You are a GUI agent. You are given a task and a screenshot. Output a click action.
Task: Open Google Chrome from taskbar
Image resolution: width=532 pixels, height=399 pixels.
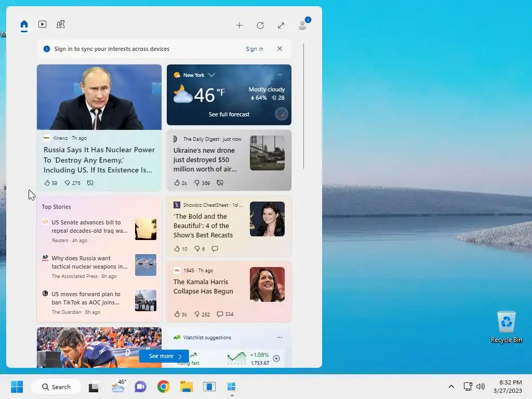164,387
